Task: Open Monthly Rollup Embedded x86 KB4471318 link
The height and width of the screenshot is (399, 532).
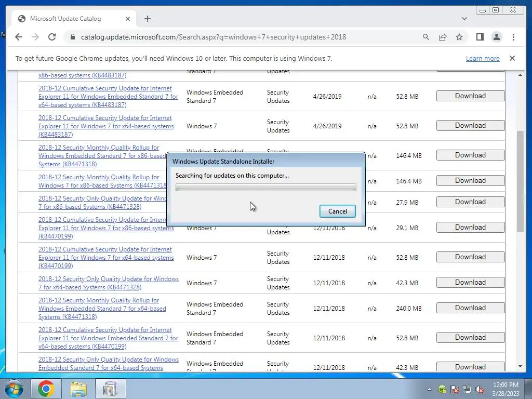Action: [x=102, y=156]
